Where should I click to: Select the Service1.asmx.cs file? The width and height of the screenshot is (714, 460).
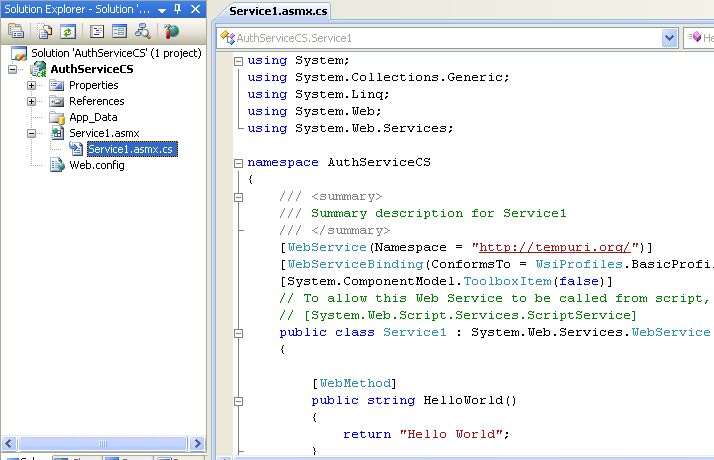pyautogui.click(x=132, y=149)
